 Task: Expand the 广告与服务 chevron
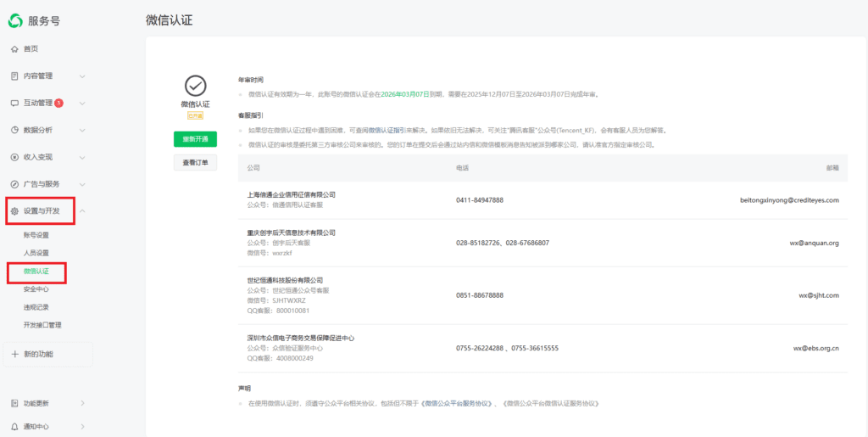tap(82, 184)
